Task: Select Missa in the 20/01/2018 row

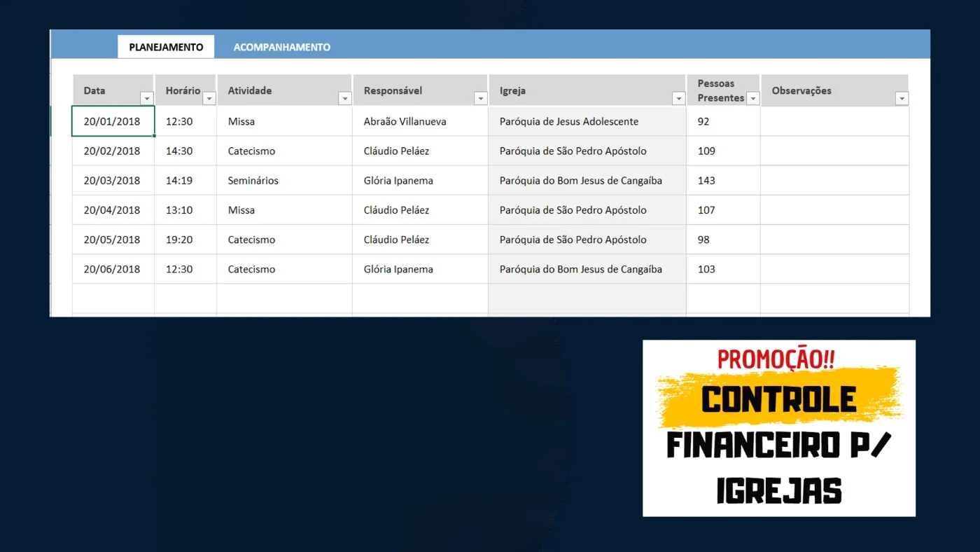Action: pos(284,121)
